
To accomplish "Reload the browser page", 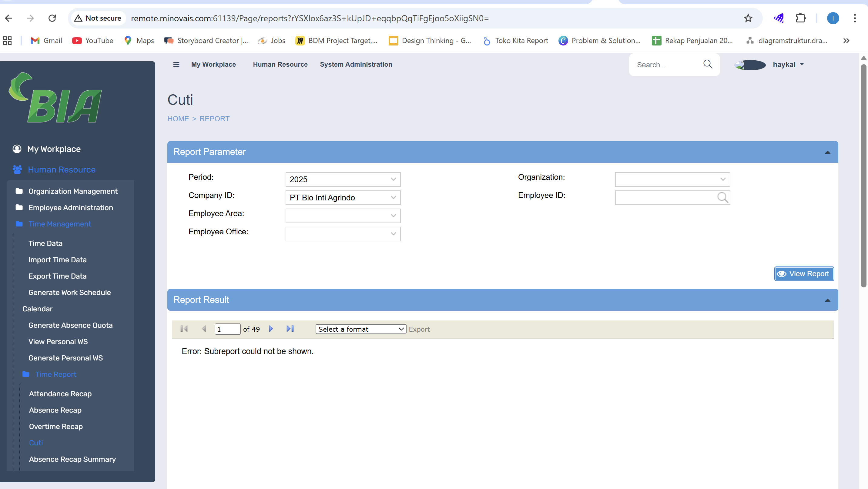I will point(52,18).
